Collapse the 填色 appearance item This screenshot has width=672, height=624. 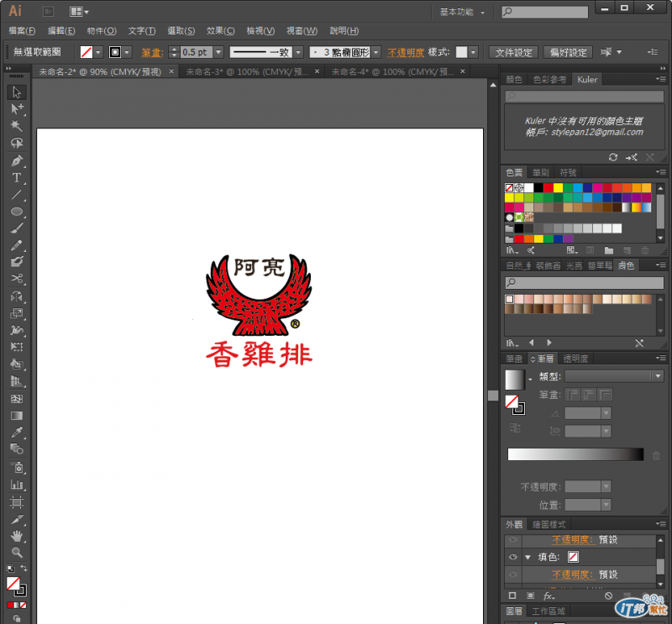[528, 557]
